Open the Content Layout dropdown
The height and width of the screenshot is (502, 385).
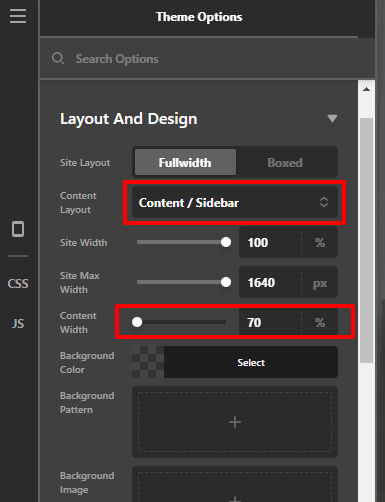[x=235, y=202]
